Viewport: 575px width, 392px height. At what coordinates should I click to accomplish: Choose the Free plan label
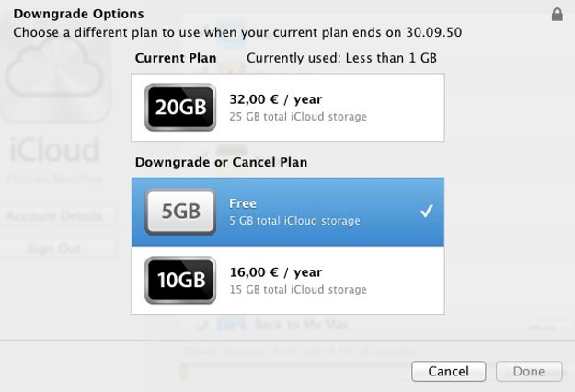pyautogui.click(x=243, y=203)
